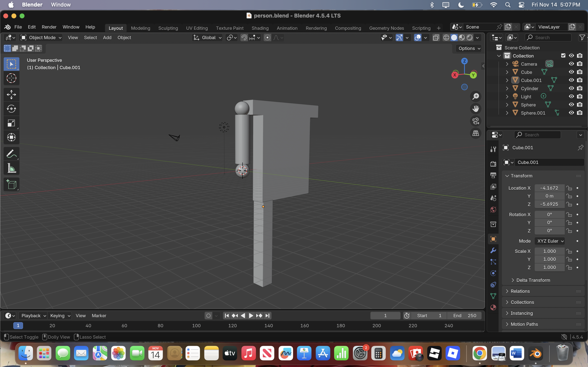588x367 pixels.
Task: Uncheck Collection exclude from view layer checkbox
Action: (563, 56)
